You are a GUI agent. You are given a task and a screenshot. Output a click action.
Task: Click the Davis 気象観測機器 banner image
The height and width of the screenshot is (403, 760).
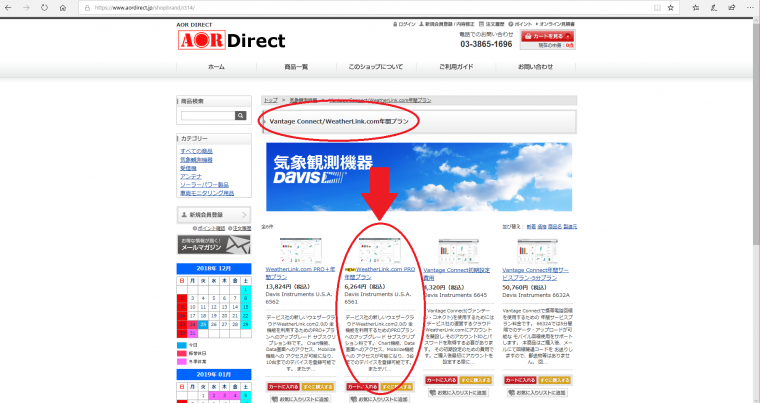[x=419, y=177]
